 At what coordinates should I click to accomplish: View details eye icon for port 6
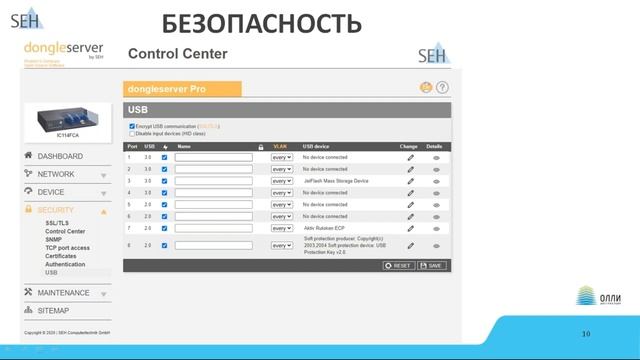pyautogui.click(x=436, y=217)
